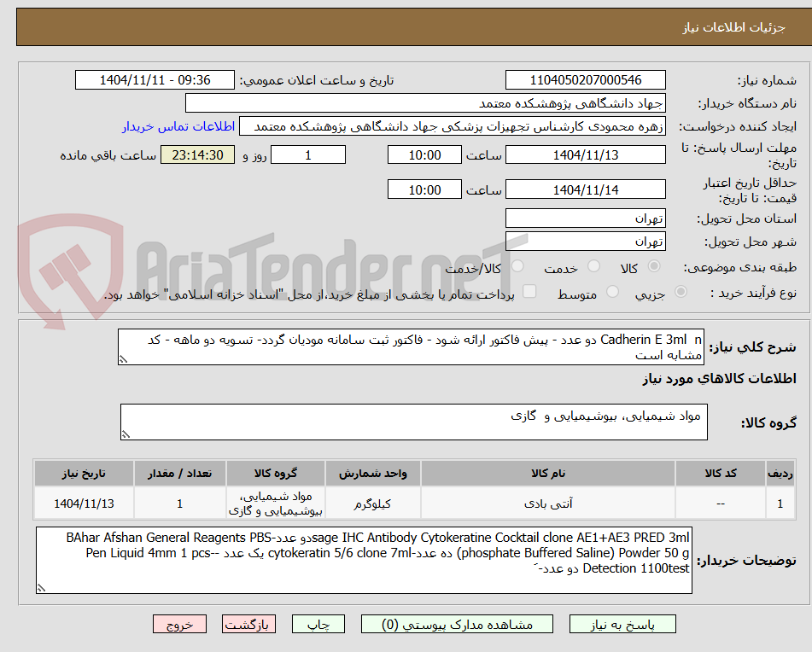Open اطلاعات تماس خریدار link
812x652 pixels.
(x=178, y=127)
